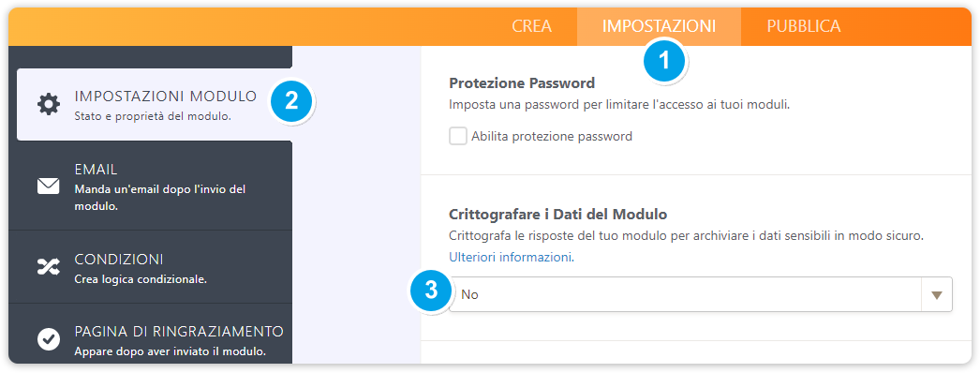Open the IMPOSTAZIONI tab
Image resolution: width=980 pixels, height=373 pixels.
tap(659, 26)
